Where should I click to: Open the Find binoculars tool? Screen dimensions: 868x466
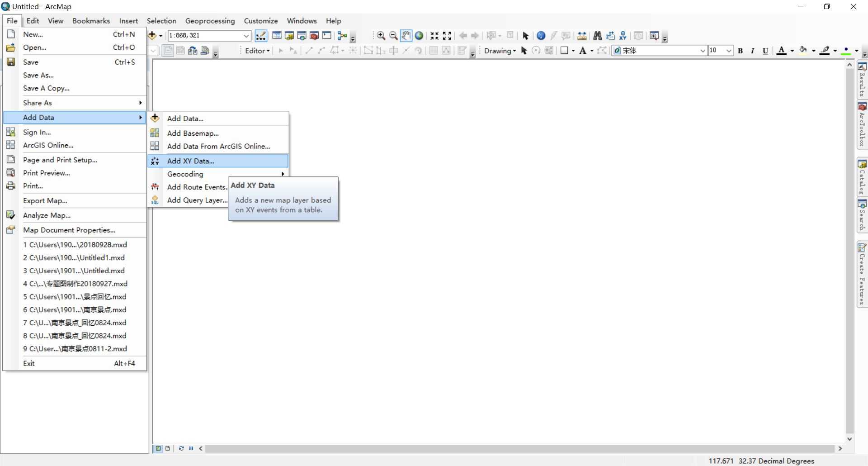click(x=597, y=36)
